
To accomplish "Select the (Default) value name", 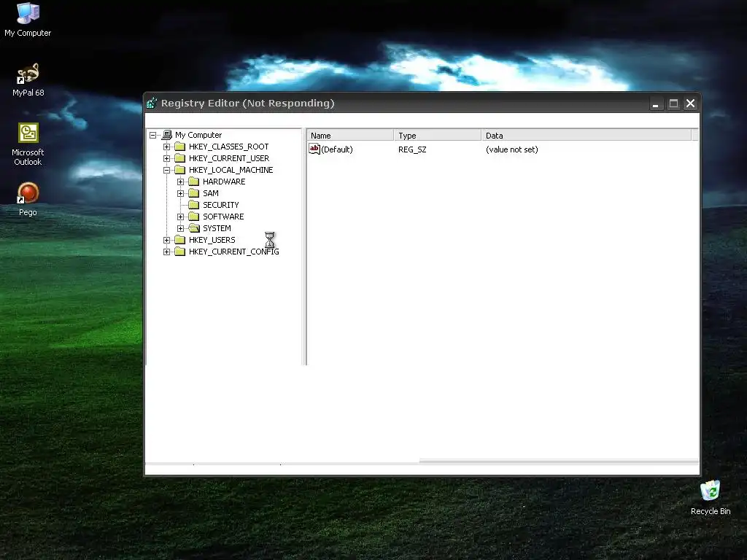I will click(337, 149).
